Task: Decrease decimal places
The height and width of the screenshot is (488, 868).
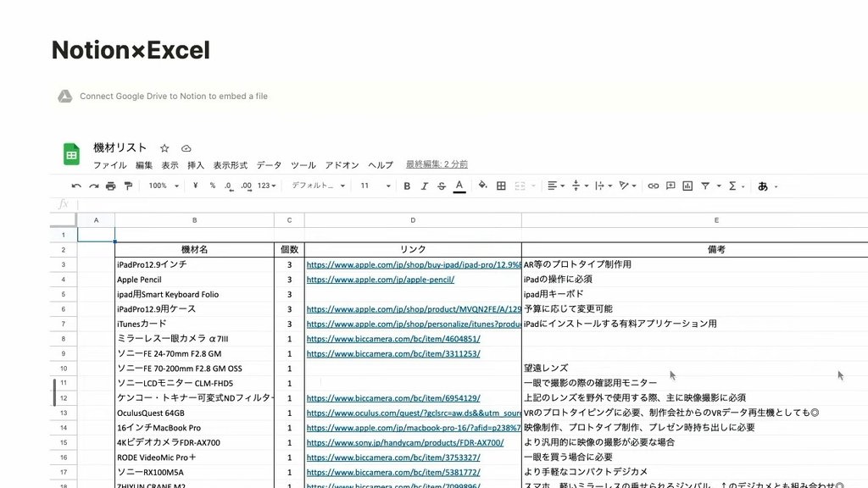Action: point(229,186)
